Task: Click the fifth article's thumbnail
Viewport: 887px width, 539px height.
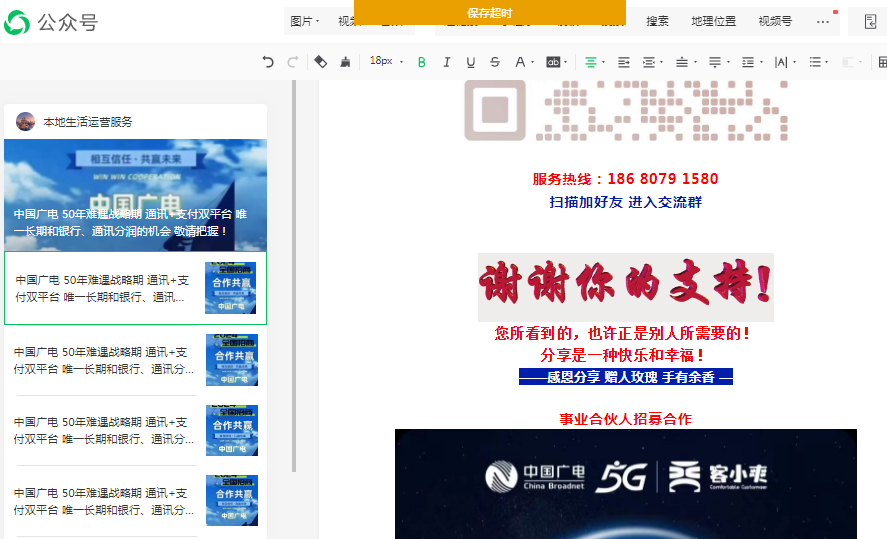Action: click(x=232, y=501)
